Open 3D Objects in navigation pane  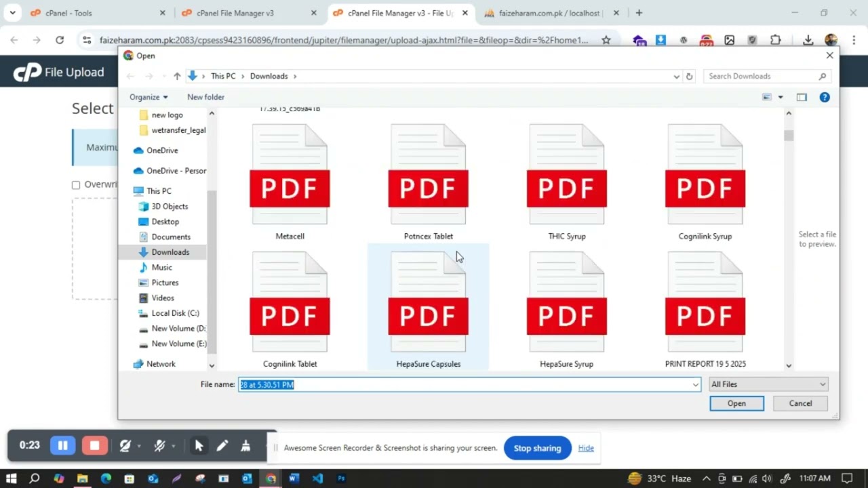click(x=163, y=206)
